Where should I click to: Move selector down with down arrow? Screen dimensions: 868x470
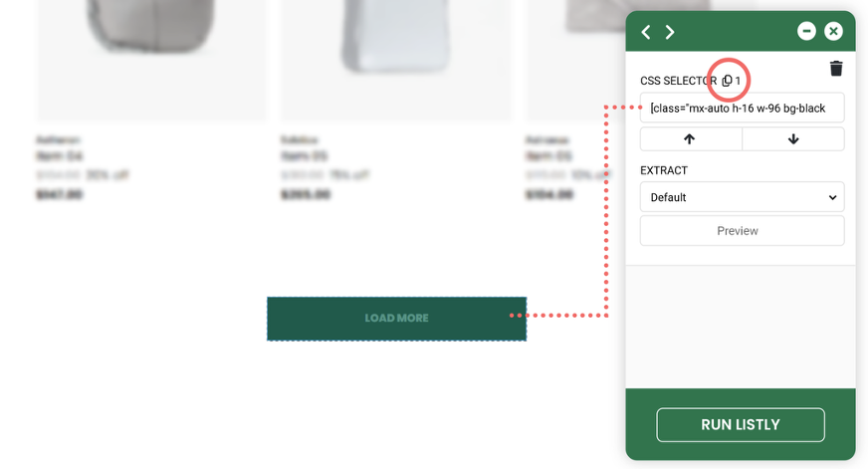point(793,138)
